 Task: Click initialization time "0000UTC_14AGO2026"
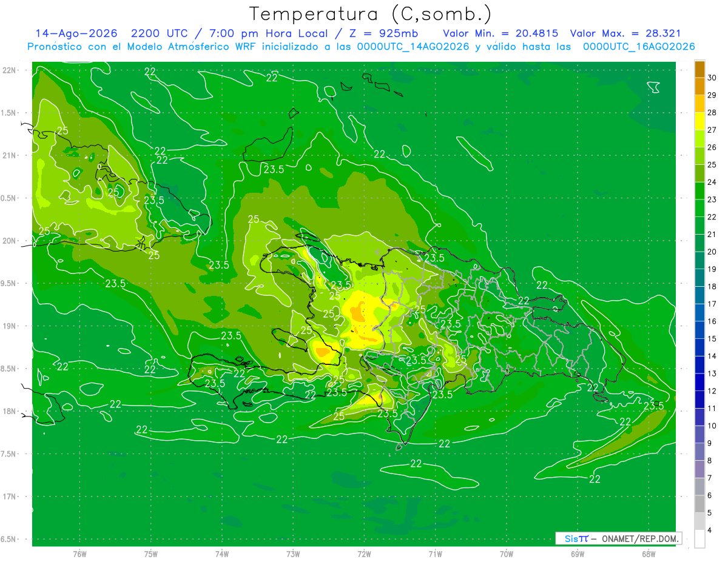click(x=413, y=47)
